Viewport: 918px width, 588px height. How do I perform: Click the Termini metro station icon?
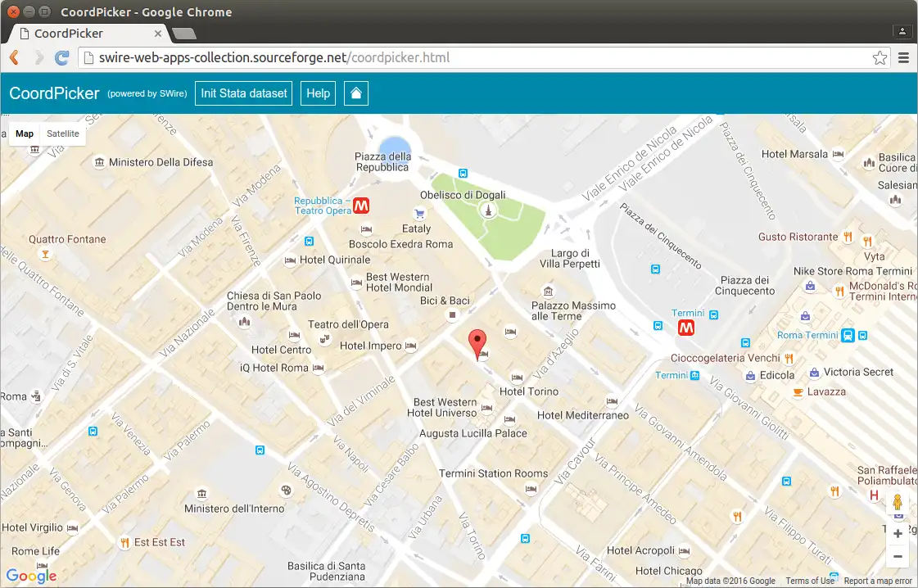pos(686,328)
